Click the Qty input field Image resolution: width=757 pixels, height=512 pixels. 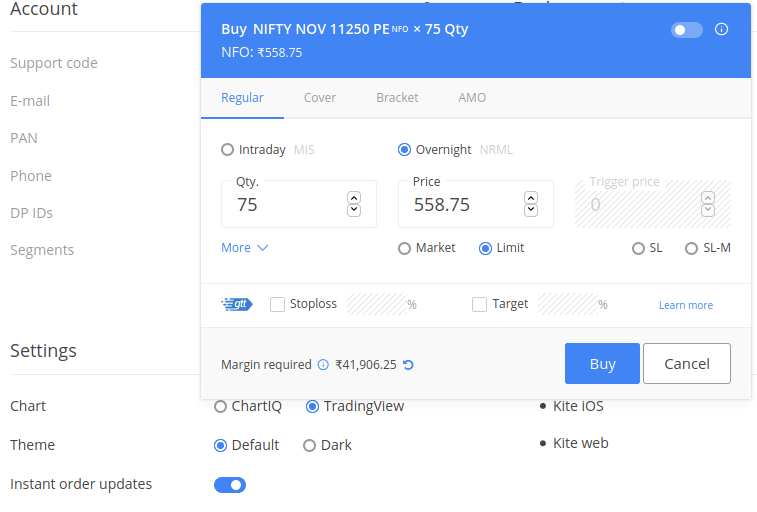point(299,204)
